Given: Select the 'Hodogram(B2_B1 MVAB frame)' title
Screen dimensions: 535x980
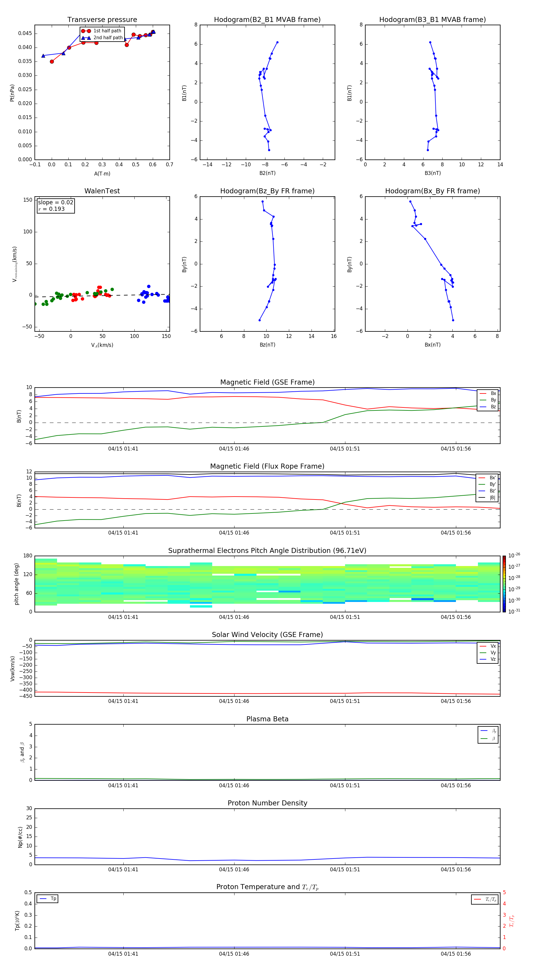Looking at the screenshot, I should (267, 20).
